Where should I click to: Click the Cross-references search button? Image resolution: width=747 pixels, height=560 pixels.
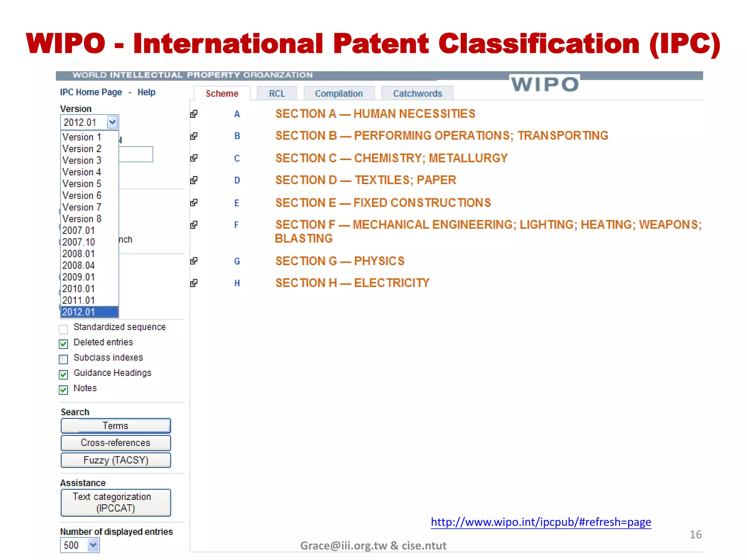116,443
